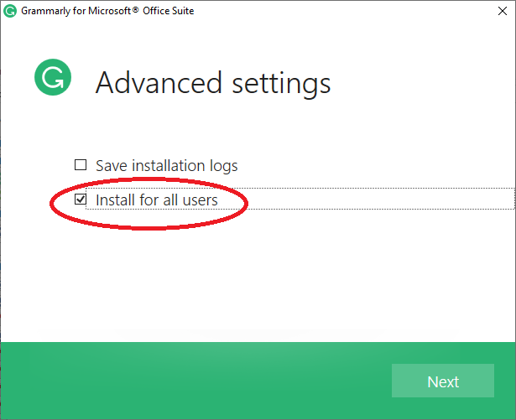The image size is (516, 420).
Task: Click the "Save installation logs" label text
Action: 166,165
